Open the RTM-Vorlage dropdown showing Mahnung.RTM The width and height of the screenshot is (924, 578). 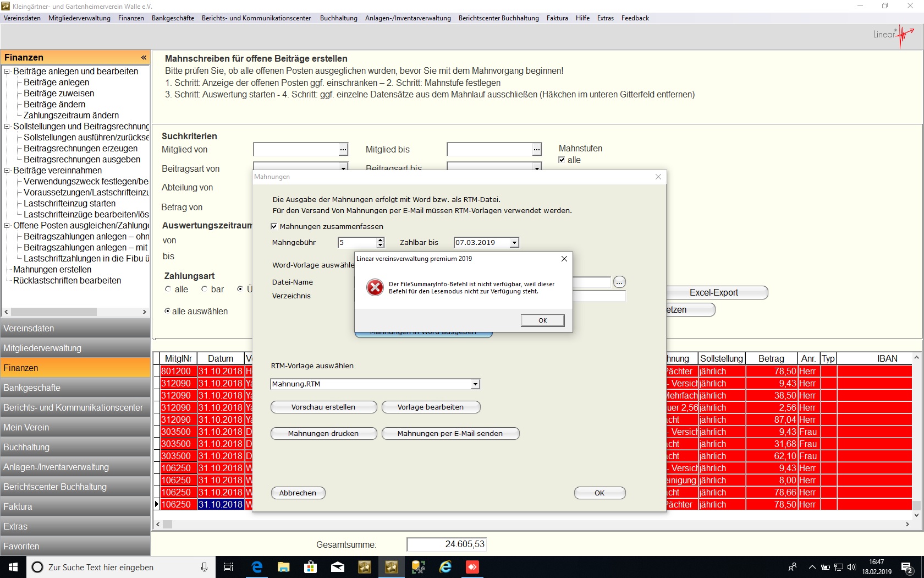(475, 384)
